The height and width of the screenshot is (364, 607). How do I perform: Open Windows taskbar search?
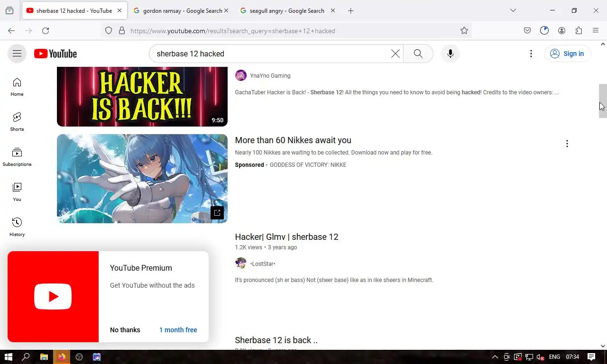pyautogui.click(x=26, y=357)
